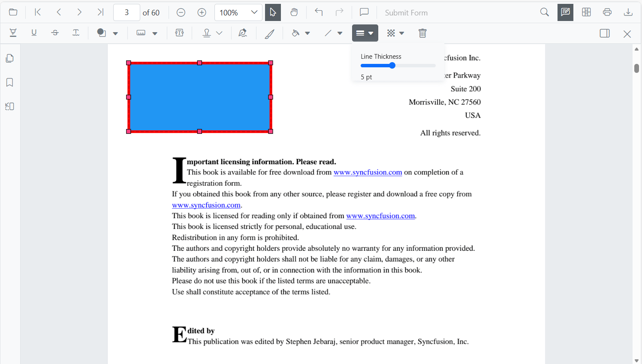
Task: Open search in the document
Action: (544, 12)
